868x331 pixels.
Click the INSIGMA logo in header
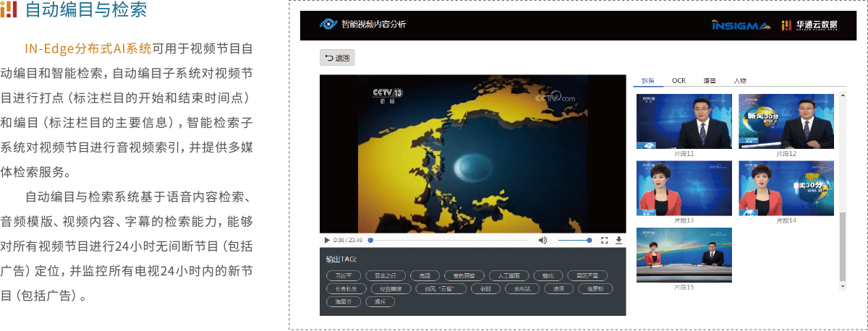pos(741,25)
